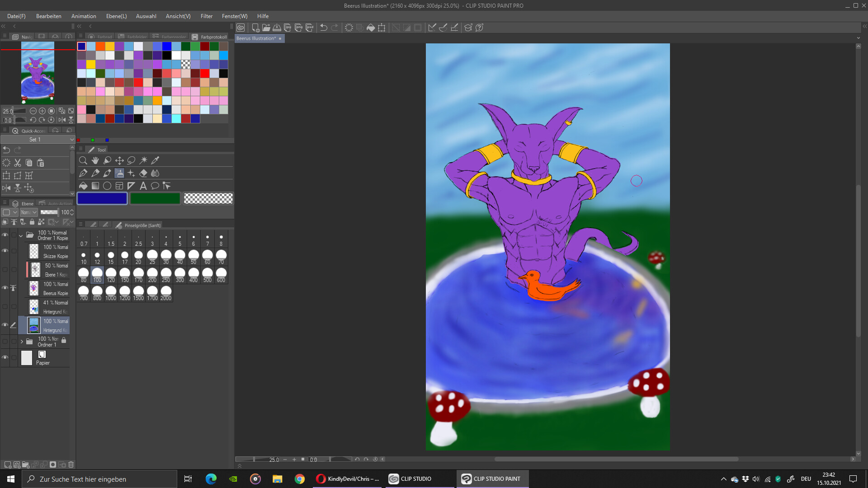Image resolution: width=868 pixels, height=488 pixels.
Task: Select the Fill bucket tool
Action: [83, 186]
